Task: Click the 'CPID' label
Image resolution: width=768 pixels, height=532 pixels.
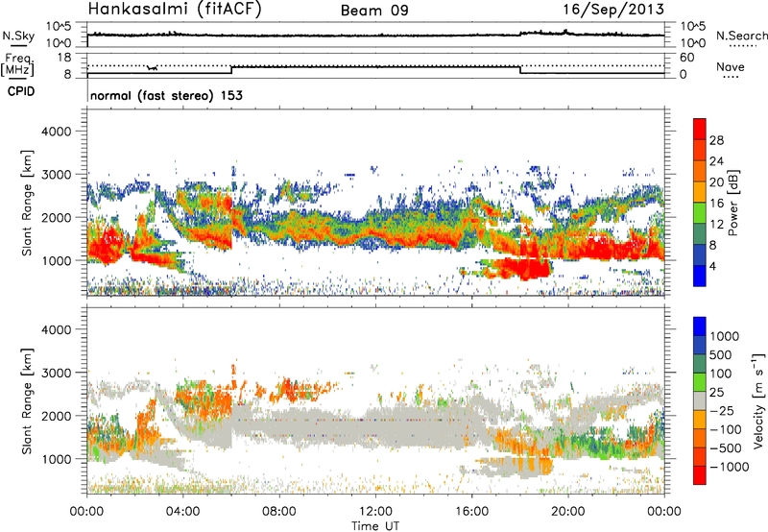Action: (21, 91)
